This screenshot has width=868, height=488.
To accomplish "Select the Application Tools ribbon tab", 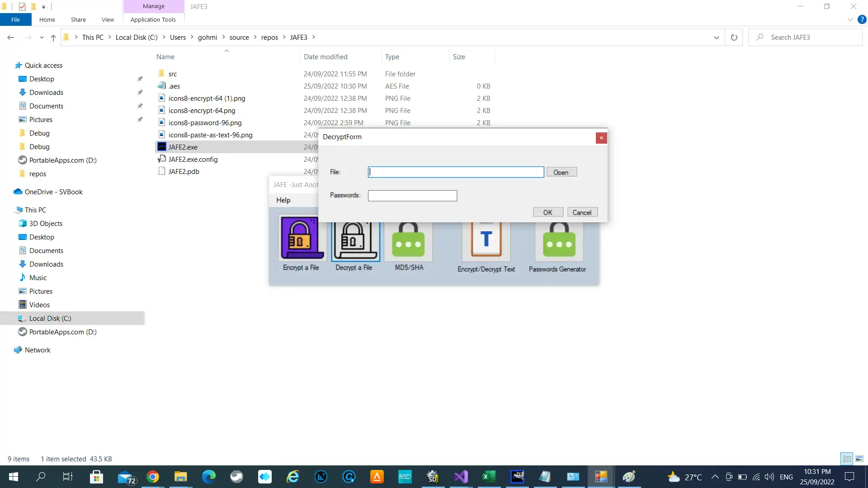I will (x=153, y=20).
